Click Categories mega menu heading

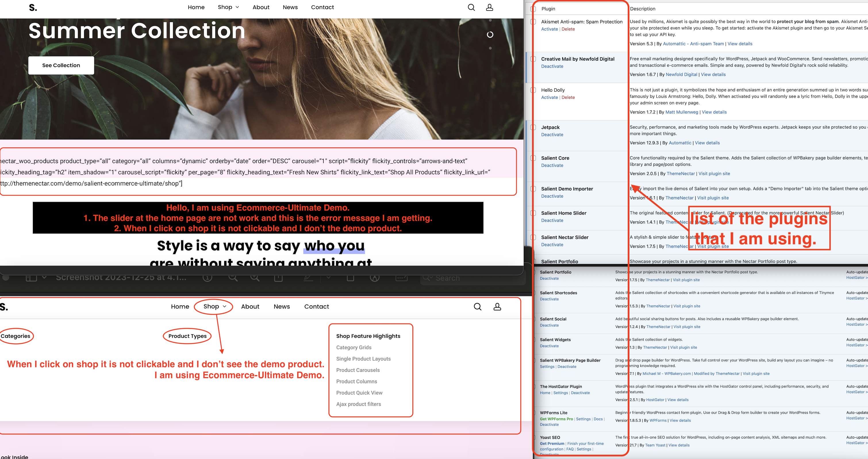15,336
